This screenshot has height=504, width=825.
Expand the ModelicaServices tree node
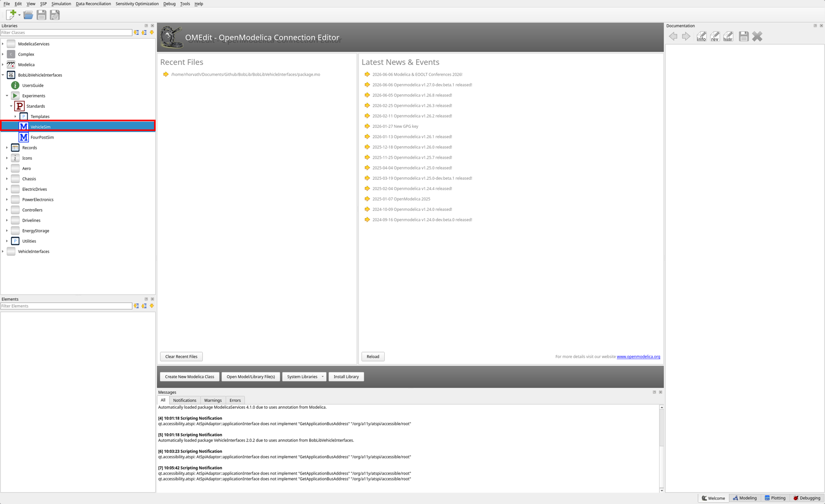click(x=3, y=44)
